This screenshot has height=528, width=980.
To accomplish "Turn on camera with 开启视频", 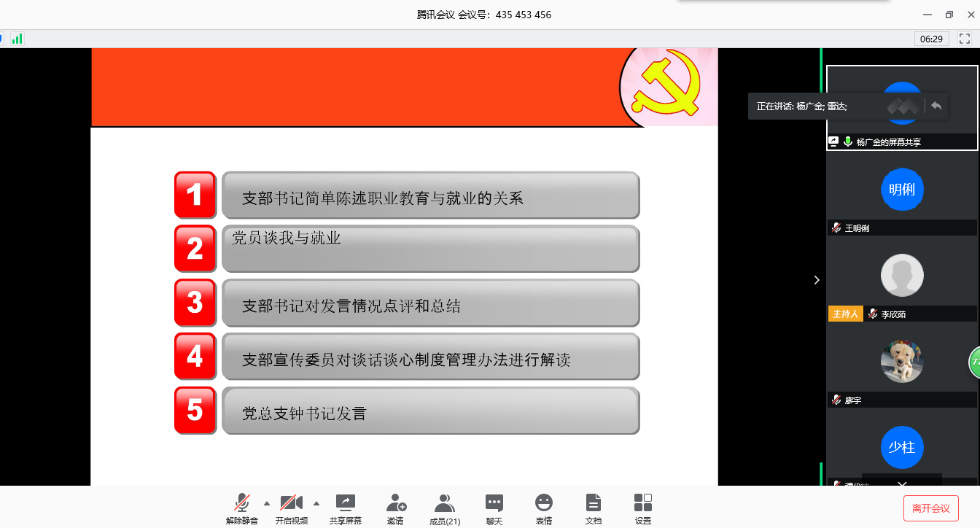I will 291,503.
